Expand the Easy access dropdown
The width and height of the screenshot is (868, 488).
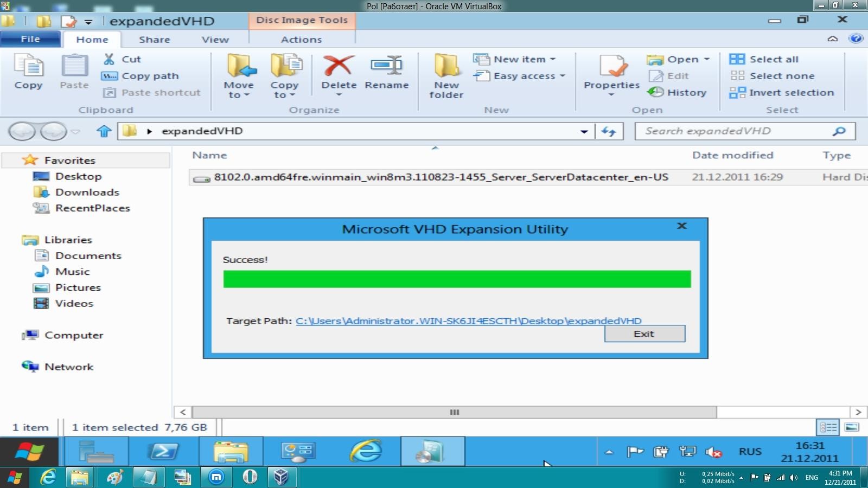[519, 76]
